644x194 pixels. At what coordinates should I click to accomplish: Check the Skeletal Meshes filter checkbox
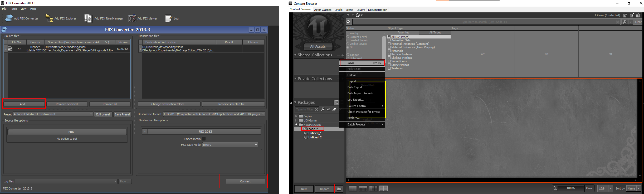[x=389, y=58]
